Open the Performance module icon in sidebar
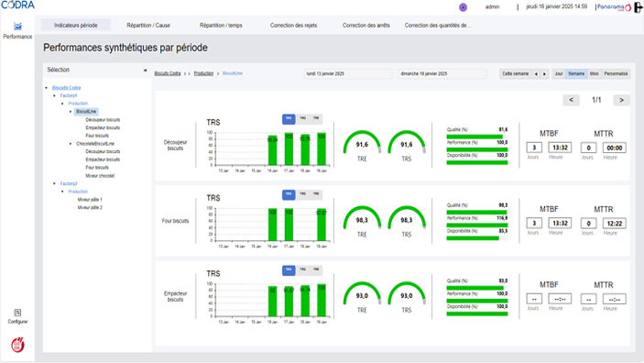 point(17,27)
